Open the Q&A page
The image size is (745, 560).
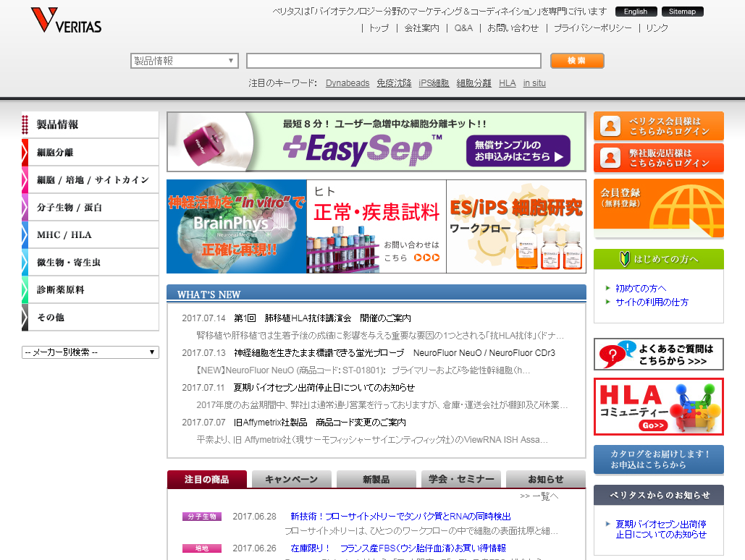pyautogui.click(x=463, y=28)
